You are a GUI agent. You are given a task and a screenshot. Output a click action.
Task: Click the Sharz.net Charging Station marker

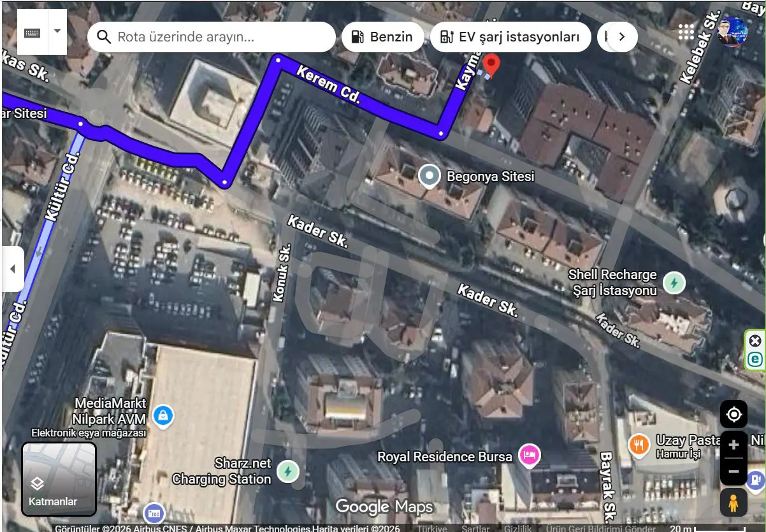287,471
